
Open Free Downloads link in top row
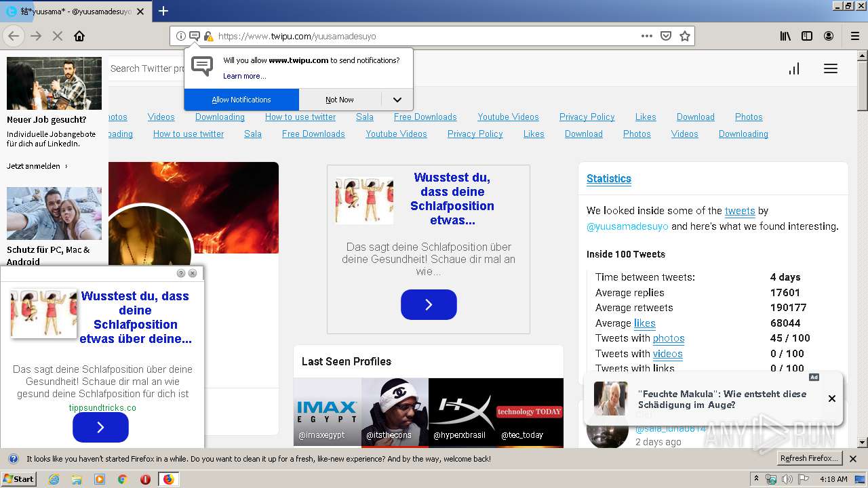point(425,117)
